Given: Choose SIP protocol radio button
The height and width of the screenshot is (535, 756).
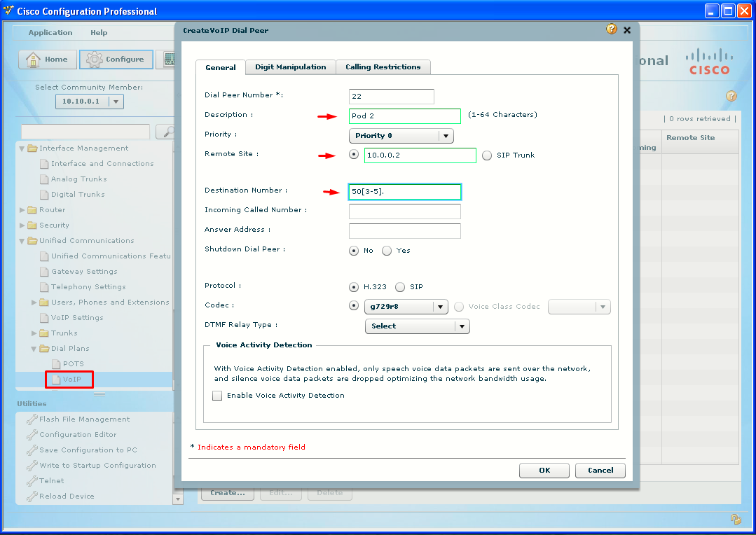Looking at the screenshot, I should coord(400,287).
